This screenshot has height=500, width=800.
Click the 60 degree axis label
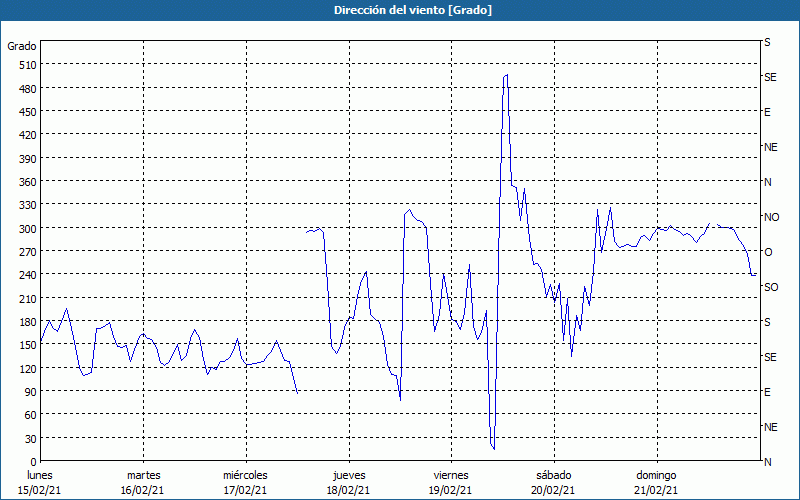[x=31, y=415]
